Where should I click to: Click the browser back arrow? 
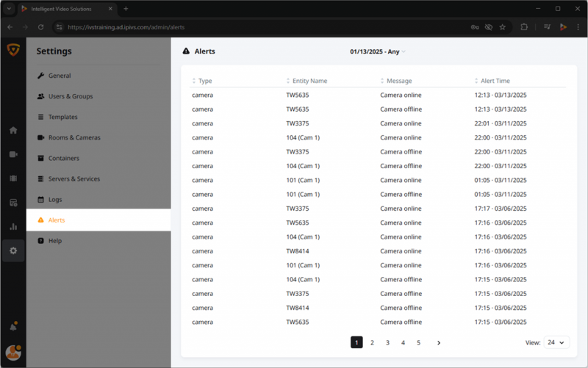coord(10,27)
